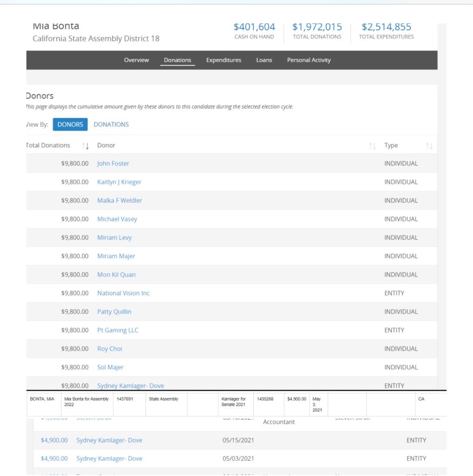Image resolution: width=473 pixels, height=476 pixels.
Task: Sort by Total Donations arrows icon
Action: click(x=86, y=146)
